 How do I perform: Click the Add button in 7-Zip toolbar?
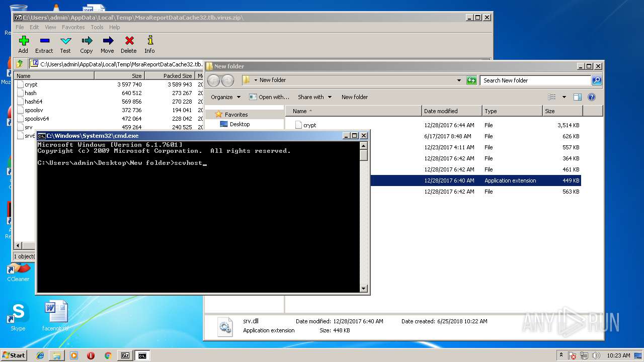pos(23,44)
